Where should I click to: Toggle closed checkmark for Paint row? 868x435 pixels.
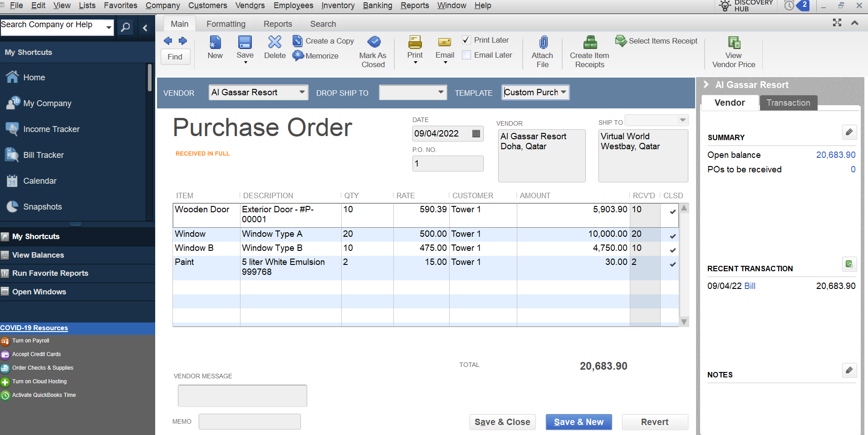[x=672, y=264]
